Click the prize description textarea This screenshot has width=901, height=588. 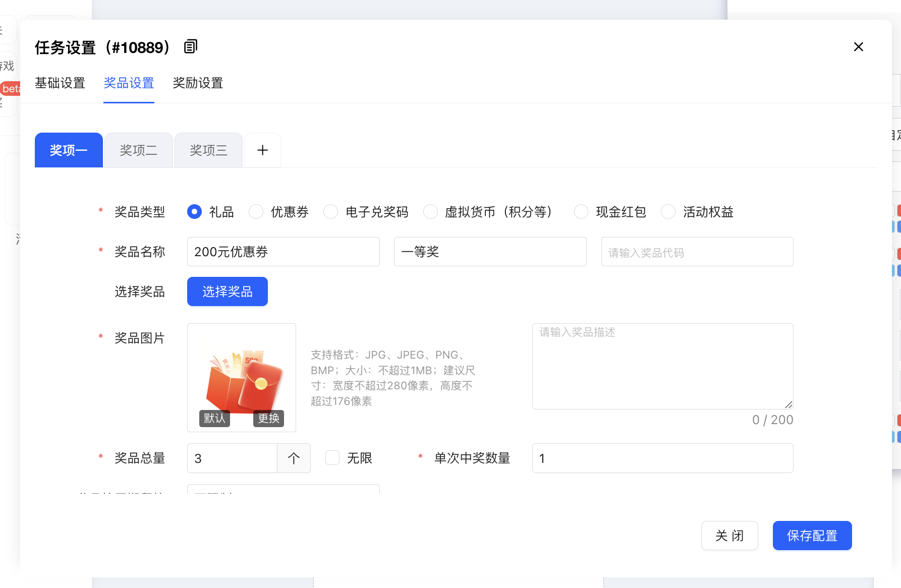[x=662, y=366]
